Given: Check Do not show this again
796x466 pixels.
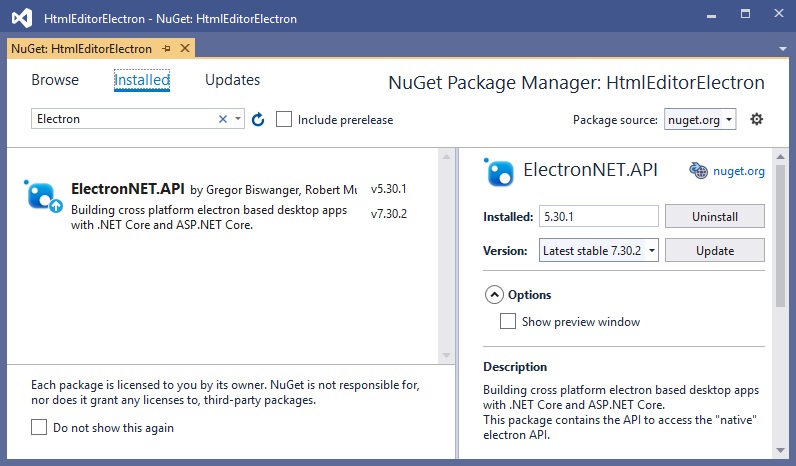Looking at the screenshot, I should pyautogui.click(x=39, y=427).
